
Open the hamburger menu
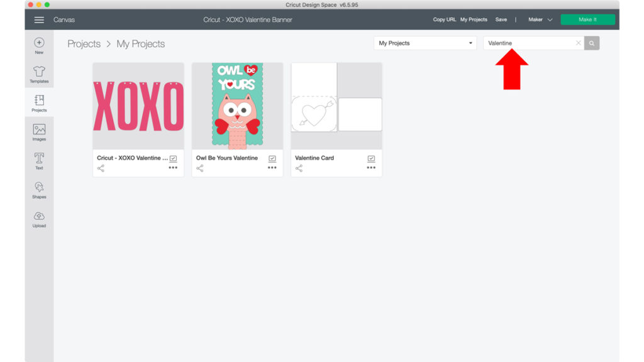pyautogui.click(x=39, y=19)
